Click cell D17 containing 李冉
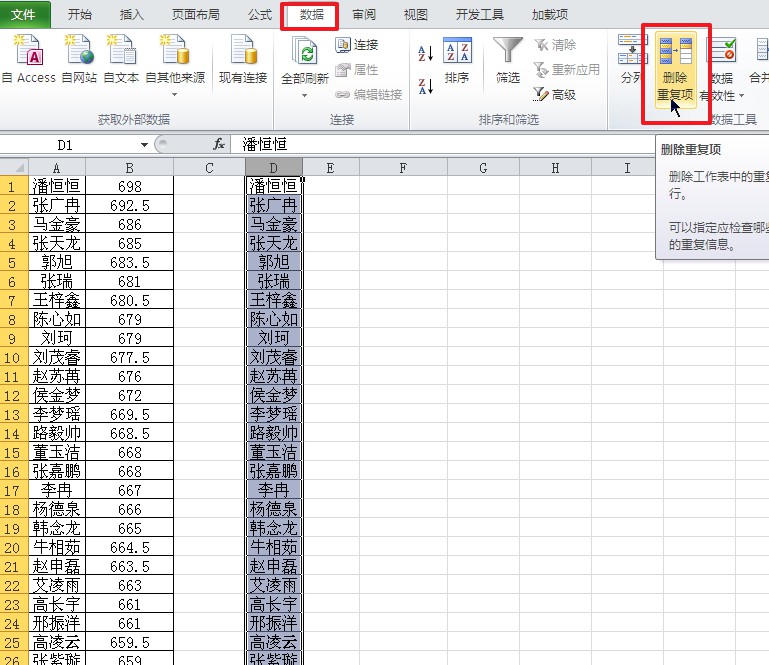The image size is (769, 665). (x=274, y=490)
